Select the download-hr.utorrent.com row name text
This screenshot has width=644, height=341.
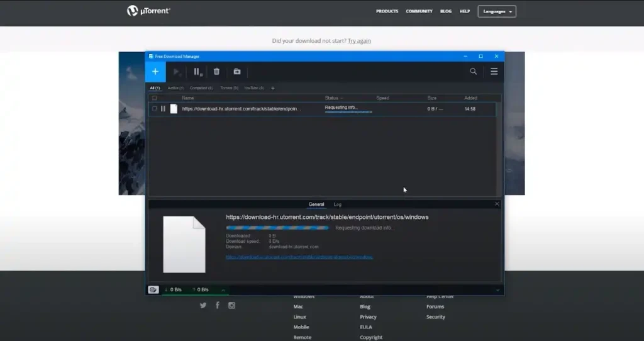(241, 109)
